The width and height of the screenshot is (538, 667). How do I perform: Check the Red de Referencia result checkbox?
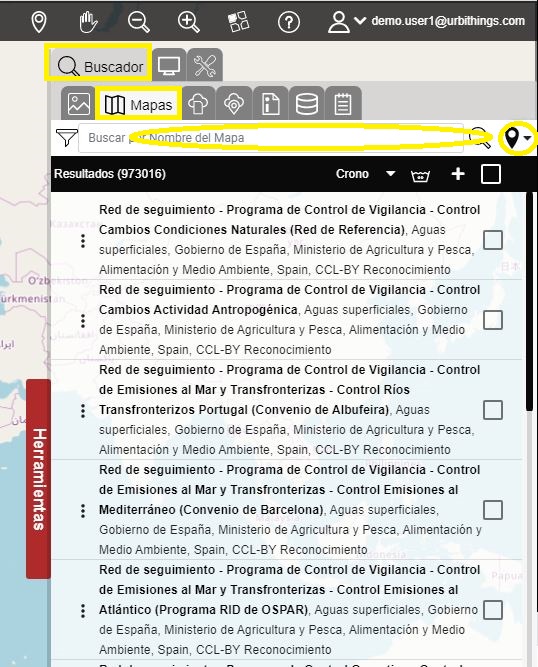click(x=493, y=240)
